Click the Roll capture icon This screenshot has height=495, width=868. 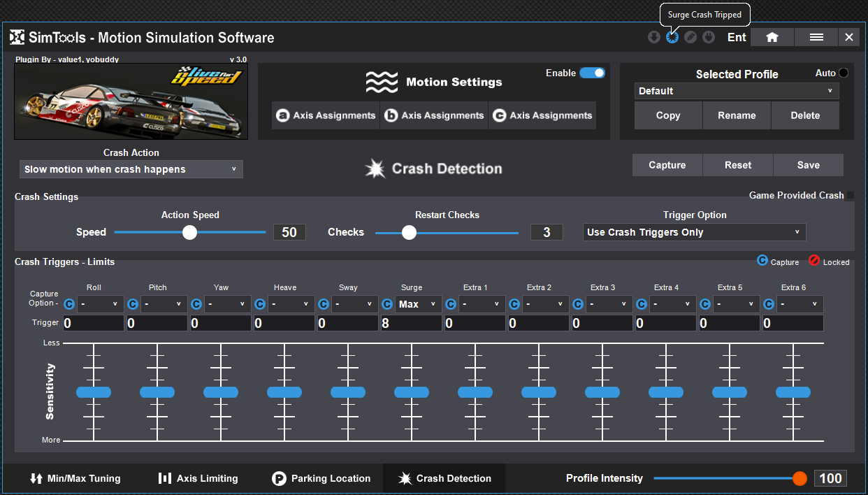click(x=69, y=304)
